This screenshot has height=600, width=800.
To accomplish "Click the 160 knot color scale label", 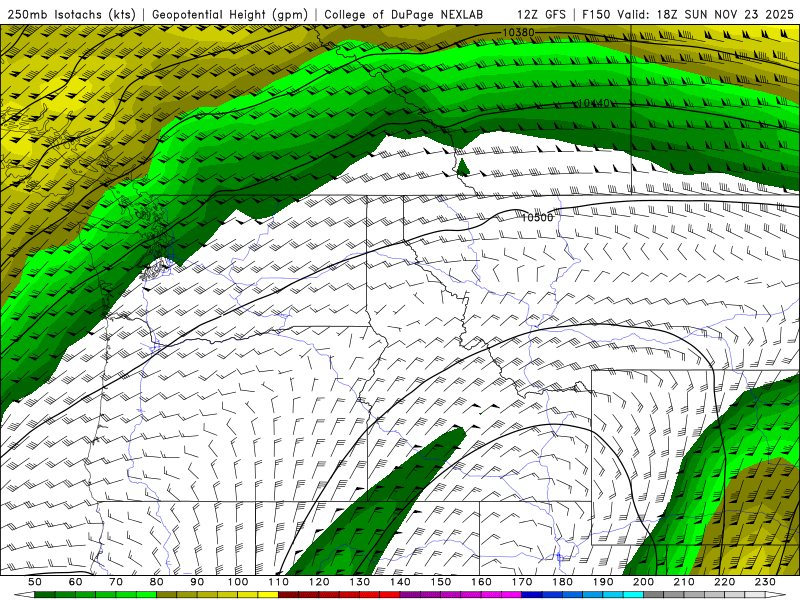I will click(x=481, y=582).
